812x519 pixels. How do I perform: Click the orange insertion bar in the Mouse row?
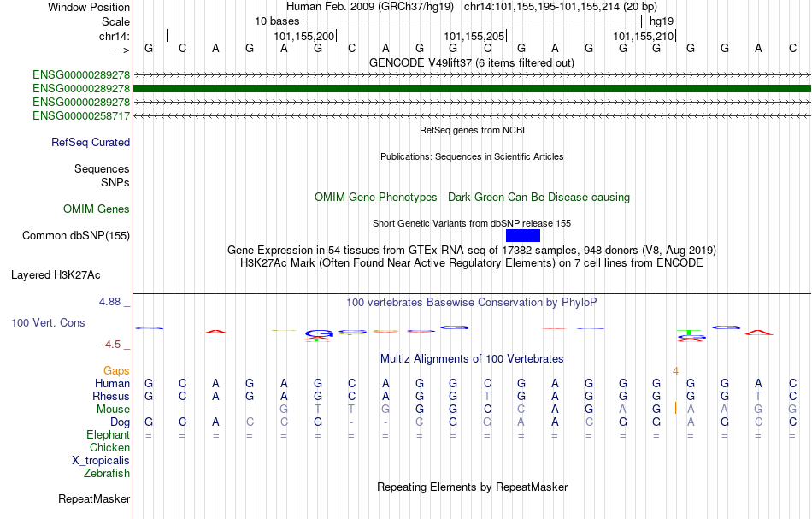(x=675, y=408)
